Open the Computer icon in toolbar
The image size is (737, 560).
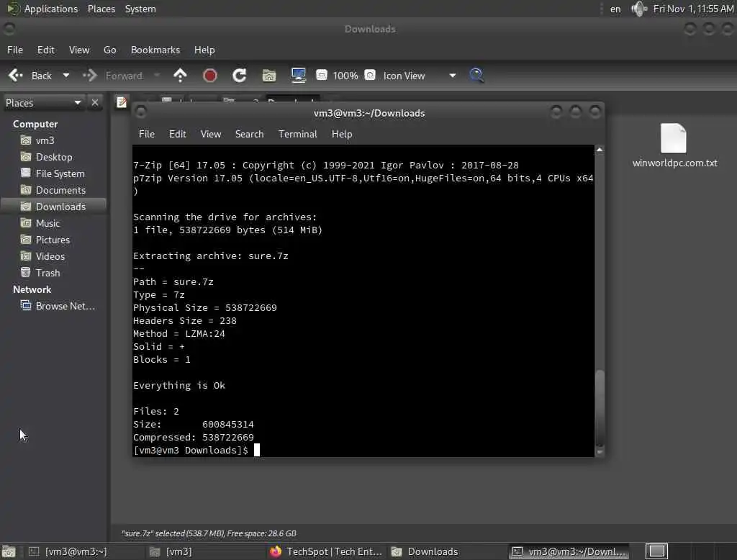pos(298,76)
